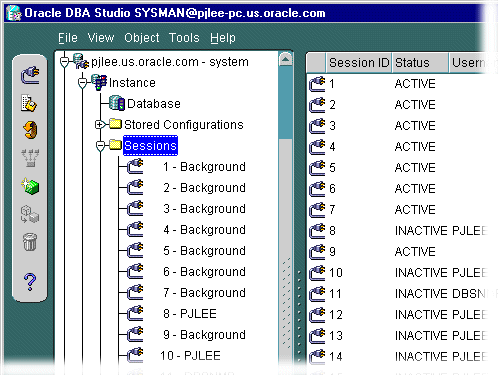Collapse the Instance tree node
The height and width of the screenshot is (375, 498).
coord(82,82)
